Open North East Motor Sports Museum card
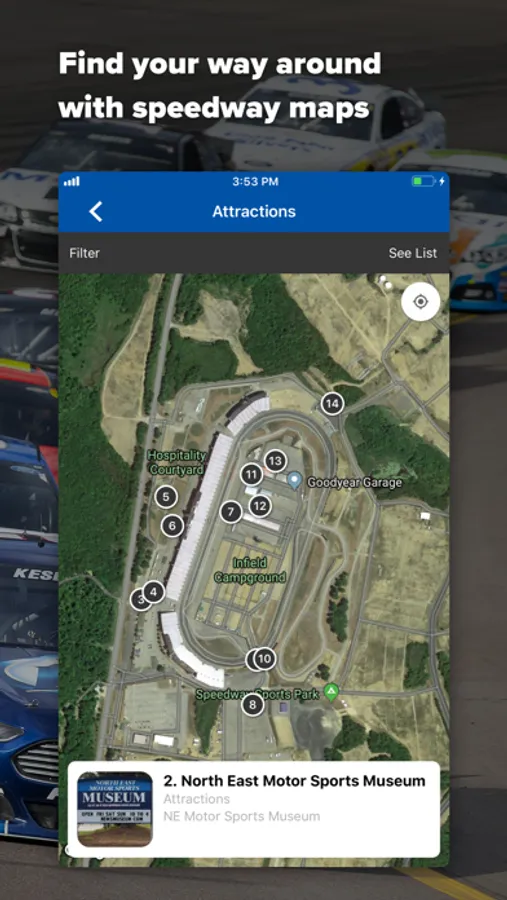Viewport: 507px width, 900px height. point(254,809)
